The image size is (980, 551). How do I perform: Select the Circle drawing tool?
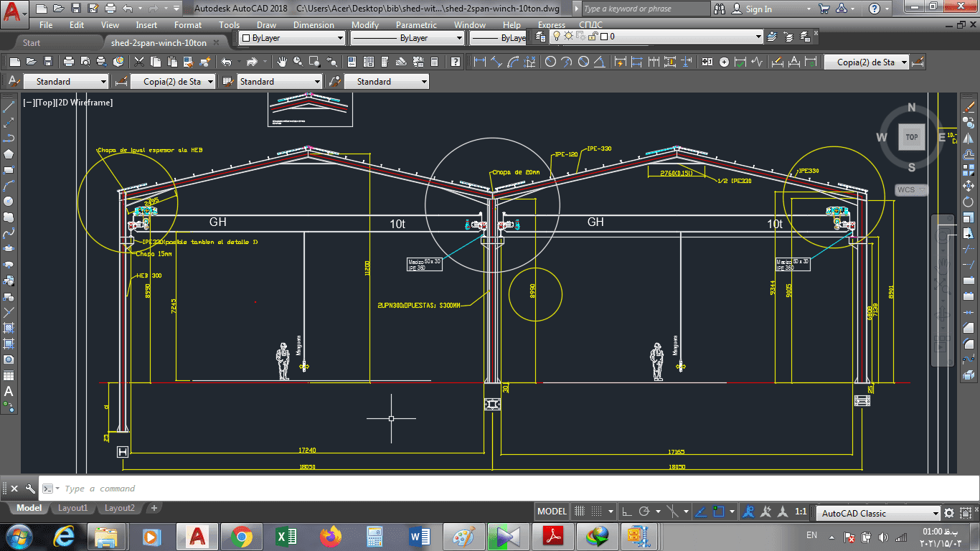point(9,202)
